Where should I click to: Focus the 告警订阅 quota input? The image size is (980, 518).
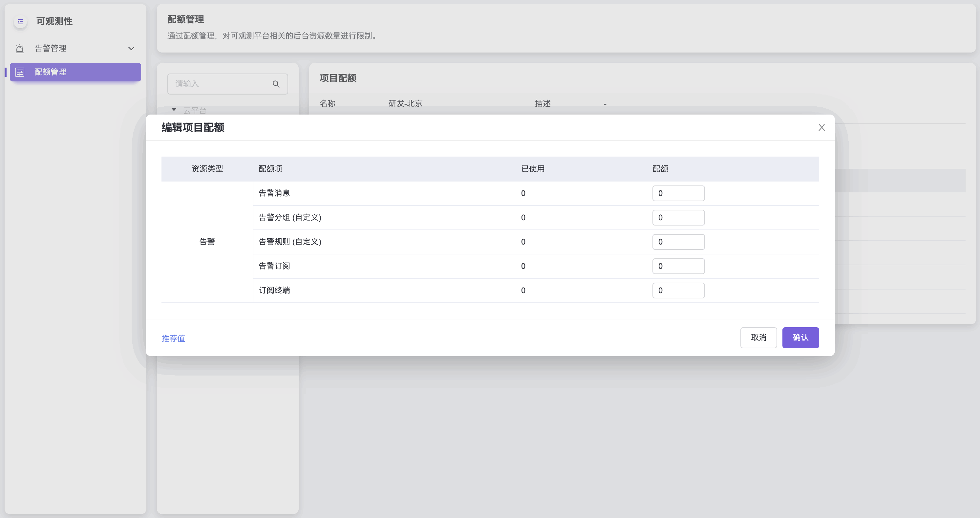678,266
